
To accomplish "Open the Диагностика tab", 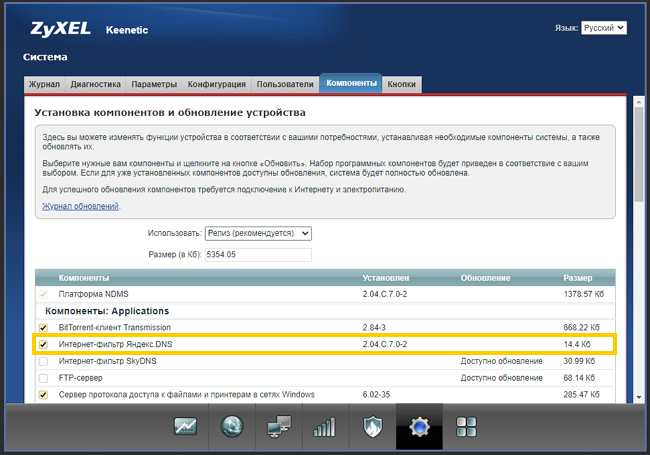I will point(96,84).
